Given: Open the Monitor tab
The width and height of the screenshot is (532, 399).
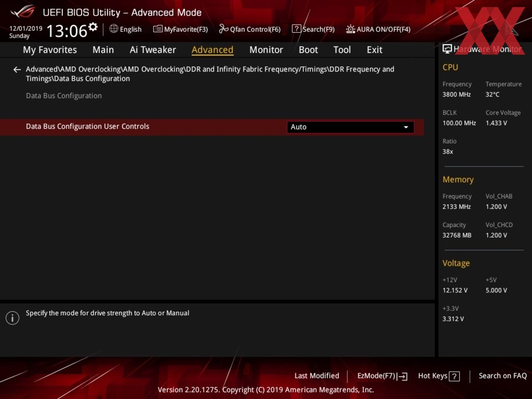Looking at the screenshot, I should coord(266,50).
